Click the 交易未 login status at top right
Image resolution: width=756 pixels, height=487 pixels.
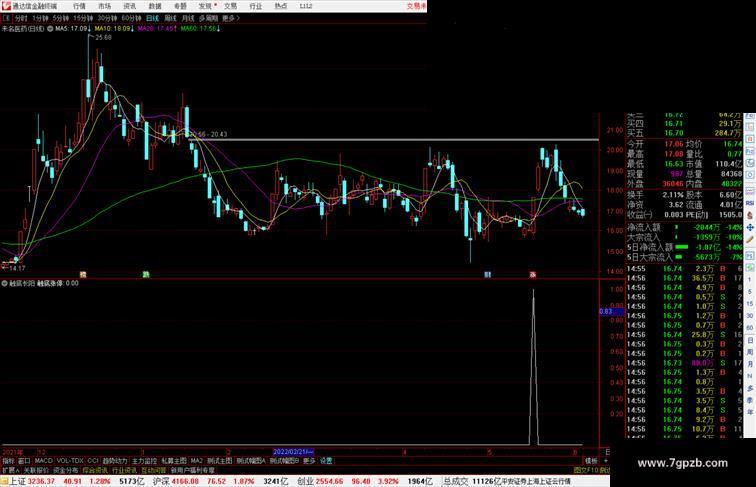pos(417,6)
